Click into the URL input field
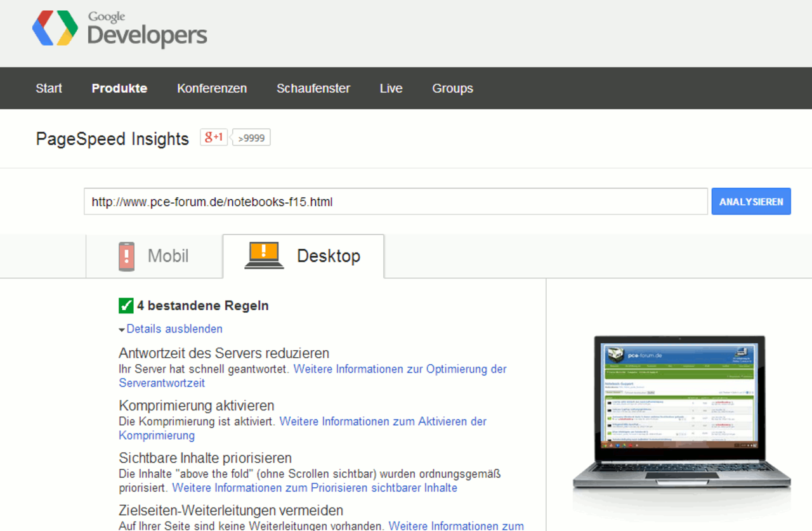 click(396, 201)
